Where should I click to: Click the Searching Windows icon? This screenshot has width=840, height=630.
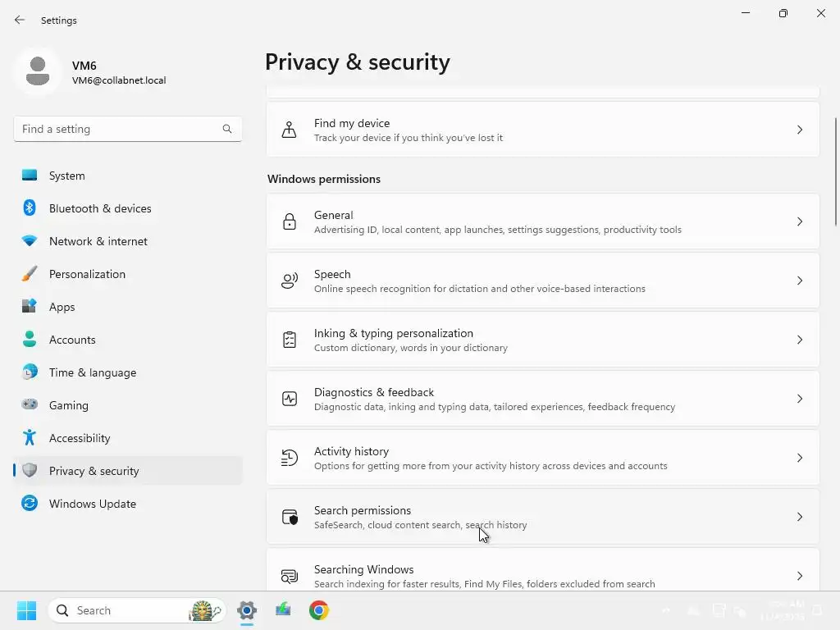coord(289,576)
